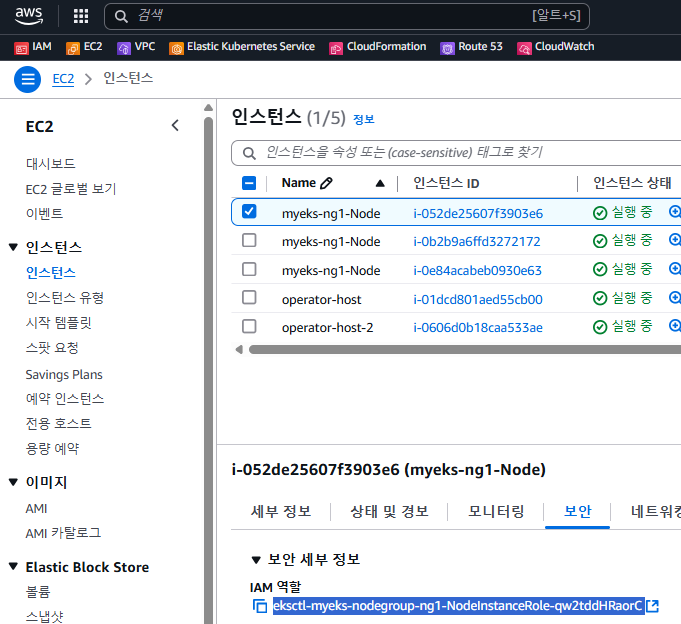The height and width of the screenshot is (624, 681).
Task: Open the eksctl-myeks-nodegroup IAM role link
Action: (458, 606)
